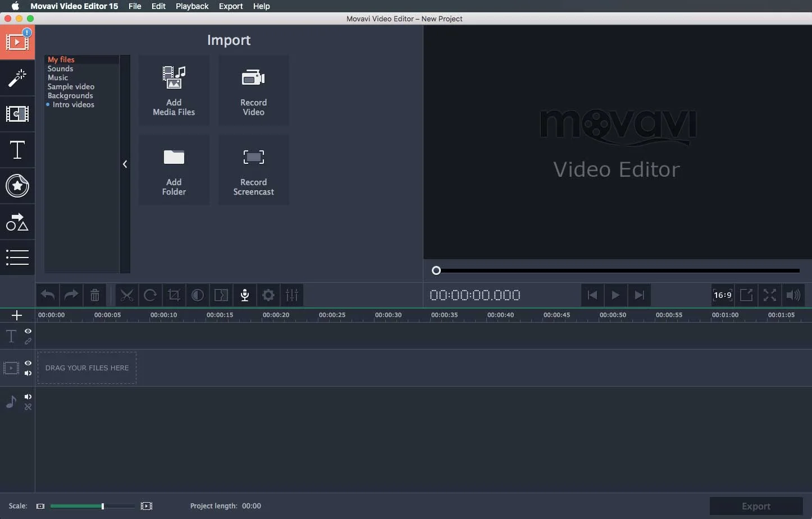This screenshot has height=519, width=812.
Task: Click the Export button
Action: [756, 506]
